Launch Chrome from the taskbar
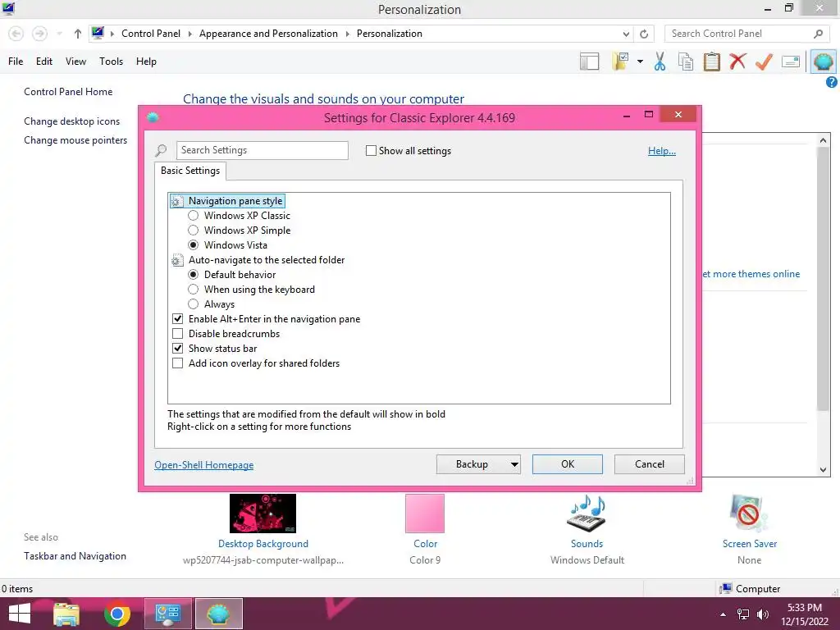This screenshot has height=630, width=840. click(116, 614)
